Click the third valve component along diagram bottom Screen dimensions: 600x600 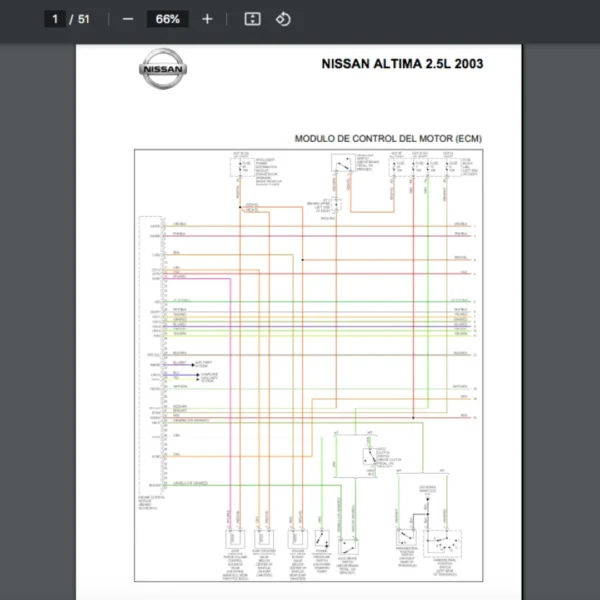(297, 538)
